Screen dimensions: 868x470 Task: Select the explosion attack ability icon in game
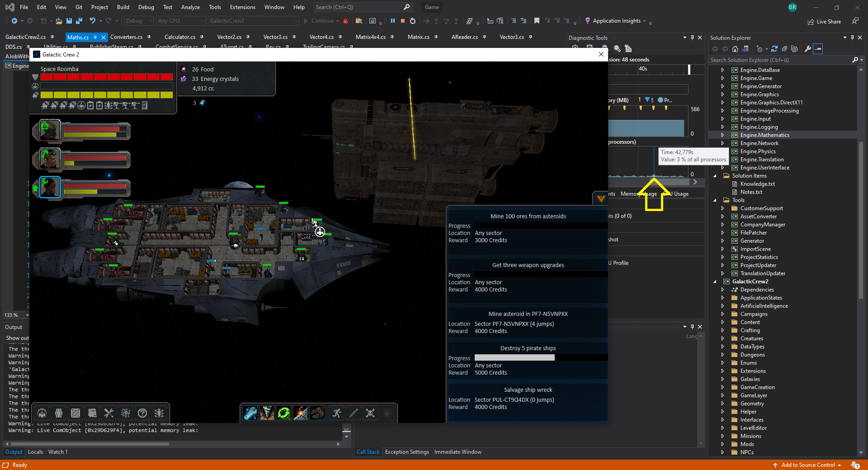click(301, 413)
